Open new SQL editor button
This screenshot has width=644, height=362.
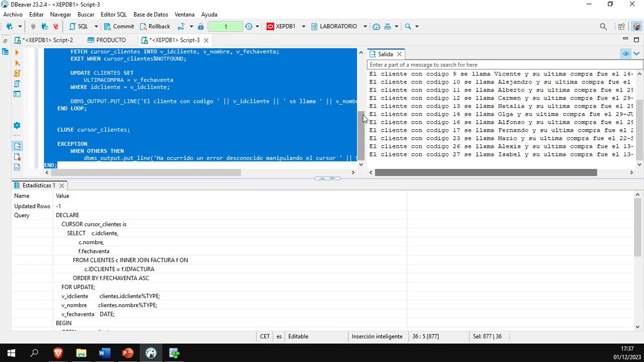tap(78, 27)
